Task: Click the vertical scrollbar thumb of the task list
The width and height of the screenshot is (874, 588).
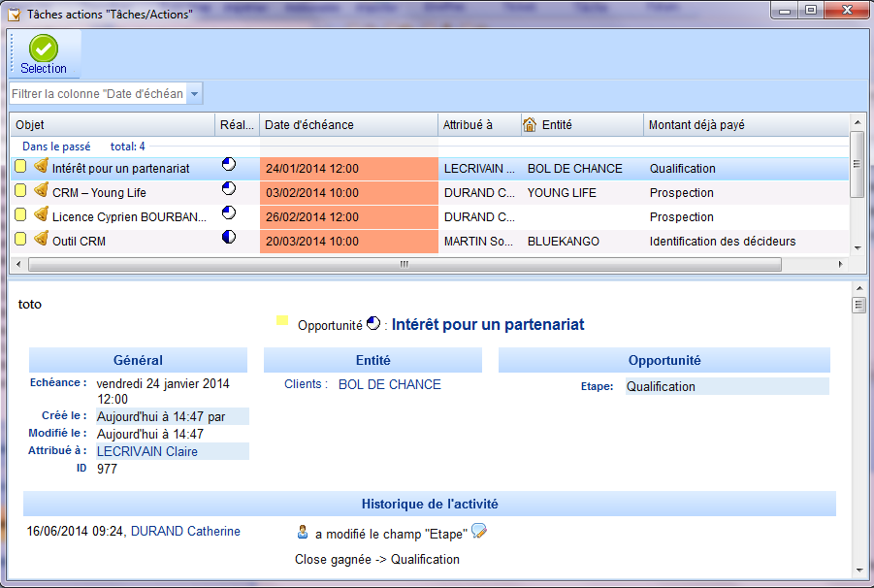Action: [x=857, y=164]
